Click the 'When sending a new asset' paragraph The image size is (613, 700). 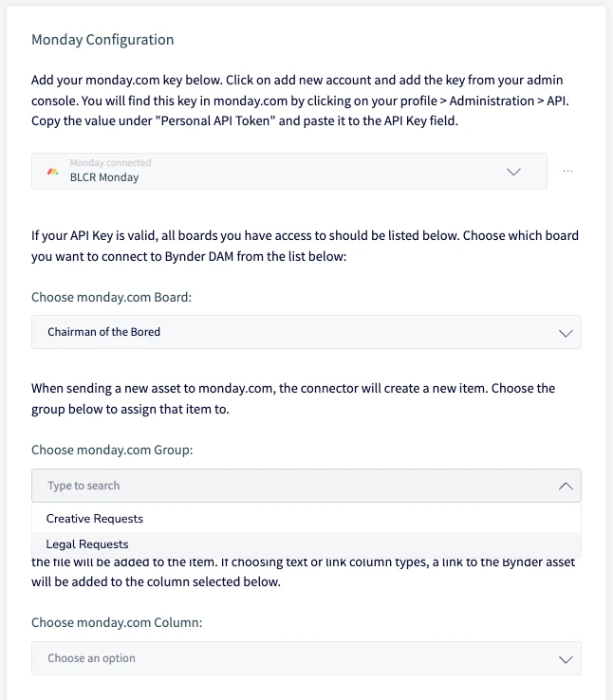293,398
